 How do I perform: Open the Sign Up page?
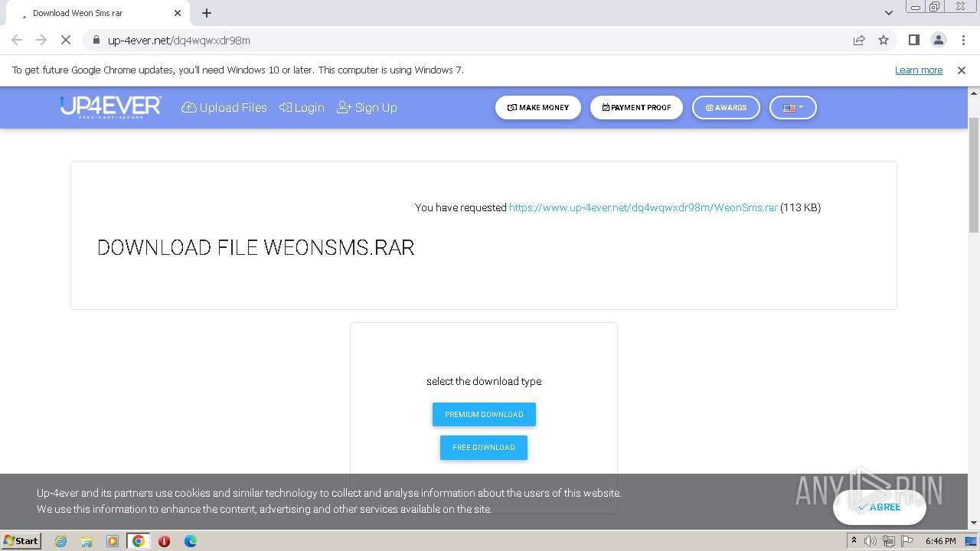pos(367,107)
